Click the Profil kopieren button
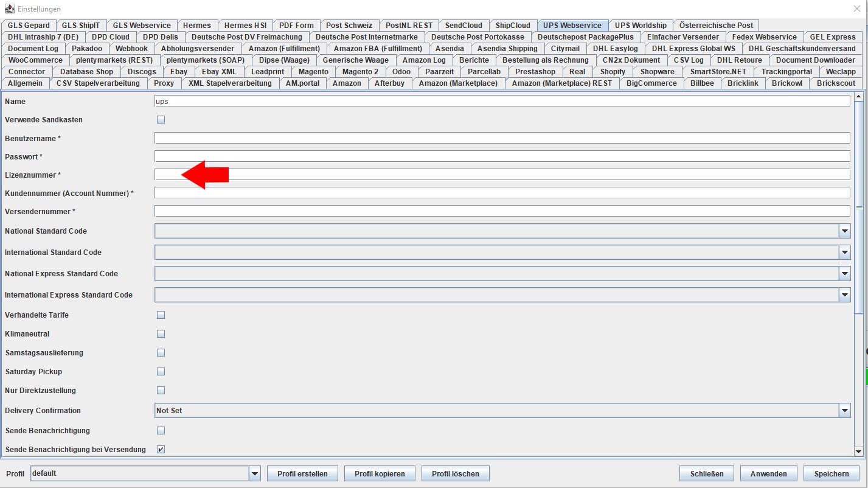 pos(380,473)
